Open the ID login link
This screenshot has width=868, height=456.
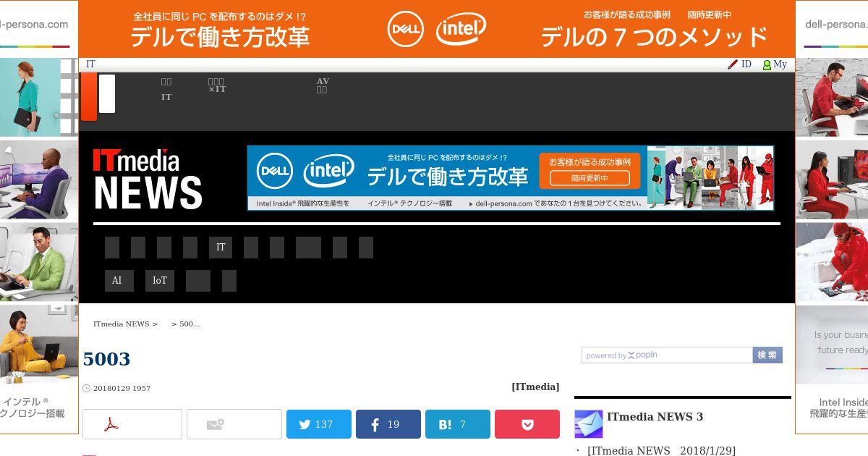[746, 64]
